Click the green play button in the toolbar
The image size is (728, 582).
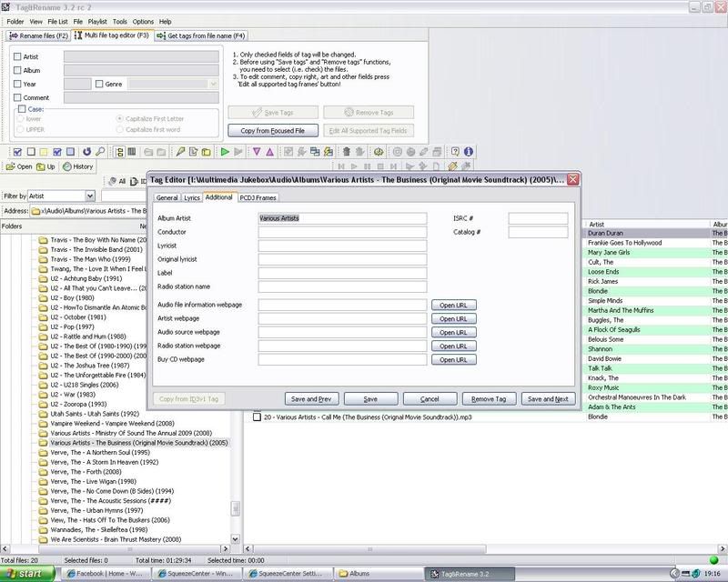tap(225, 151)
